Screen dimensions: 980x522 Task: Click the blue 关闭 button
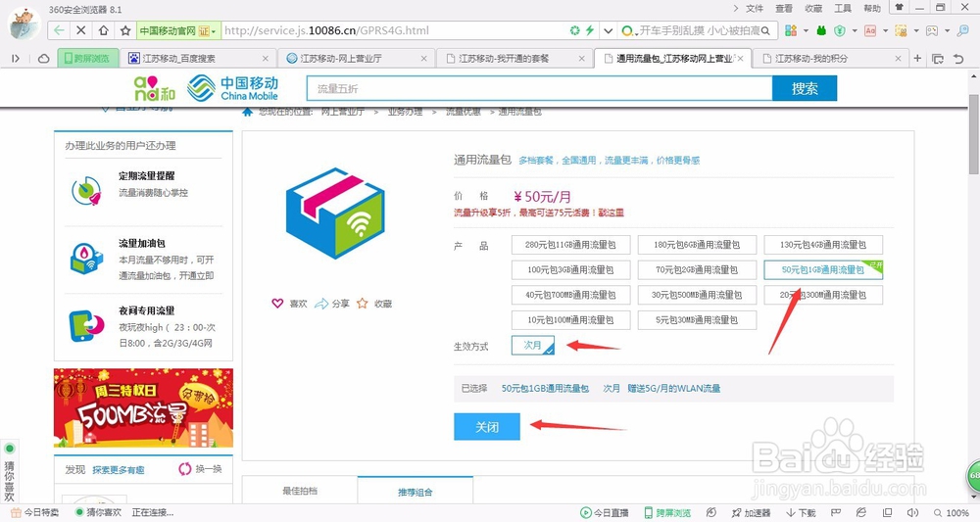[487, 426]
